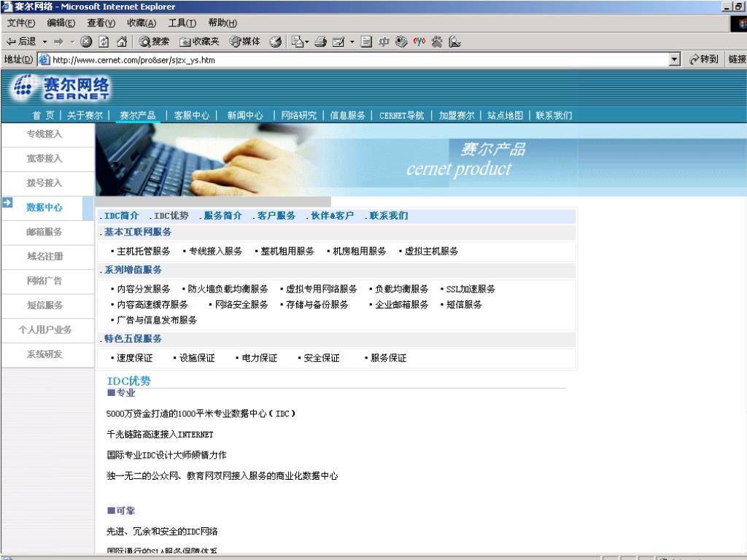
Task: Open the 收藏(A) menu
Action: pos(142,23)
